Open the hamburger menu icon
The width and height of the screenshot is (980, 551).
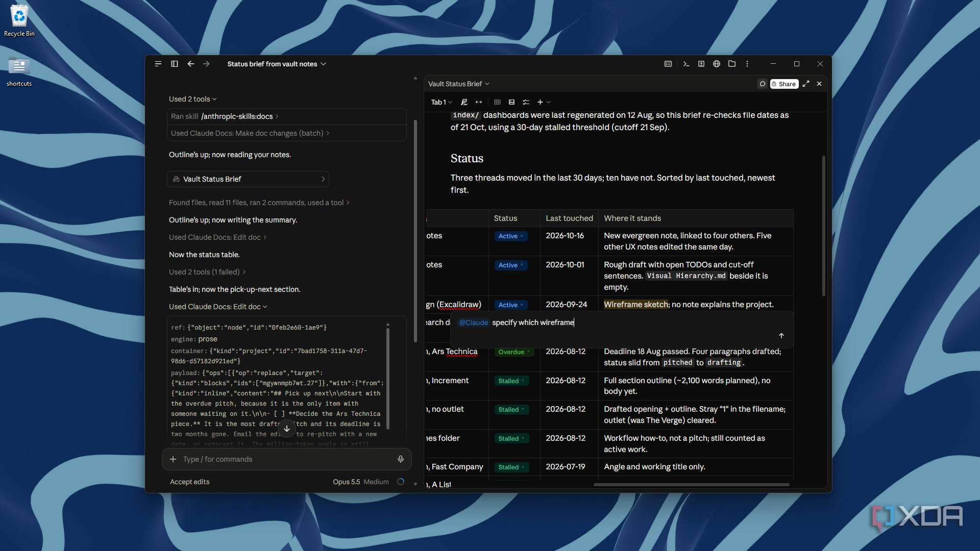coord(158,64)
